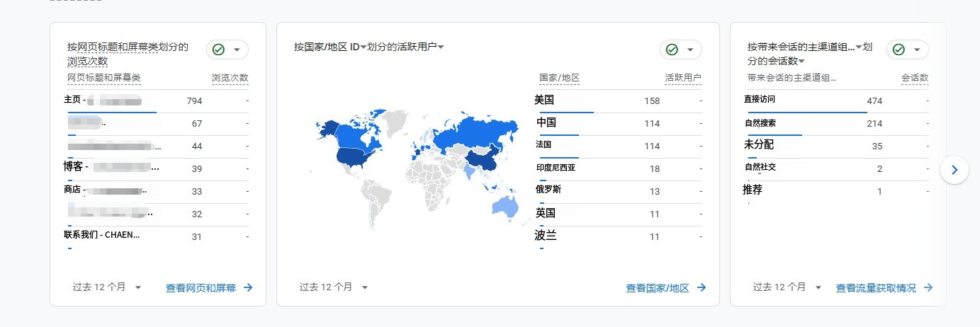Select the 直接访问 channel row
The height and width of the screenshot is (327, 980).
(x=760, y=101)
